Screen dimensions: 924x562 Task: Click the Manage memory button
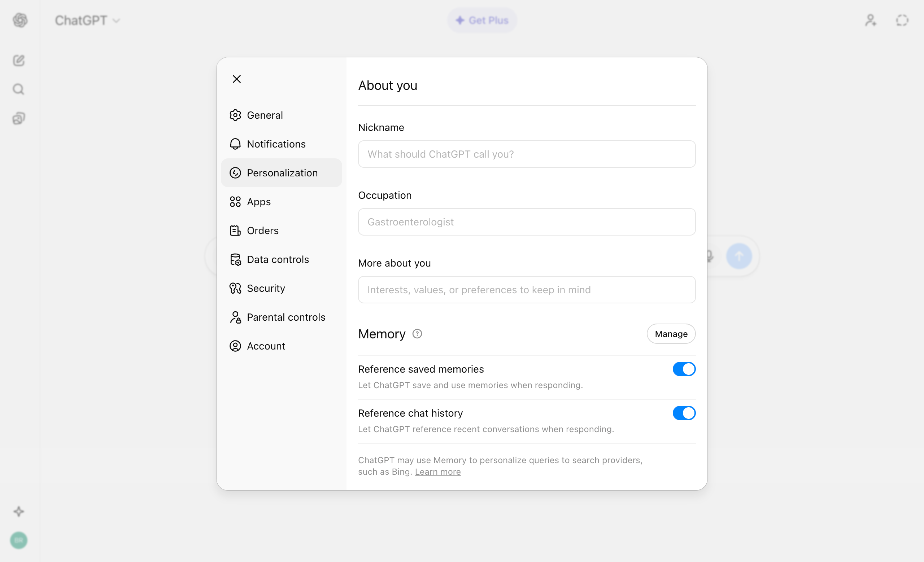pos(671,333)
